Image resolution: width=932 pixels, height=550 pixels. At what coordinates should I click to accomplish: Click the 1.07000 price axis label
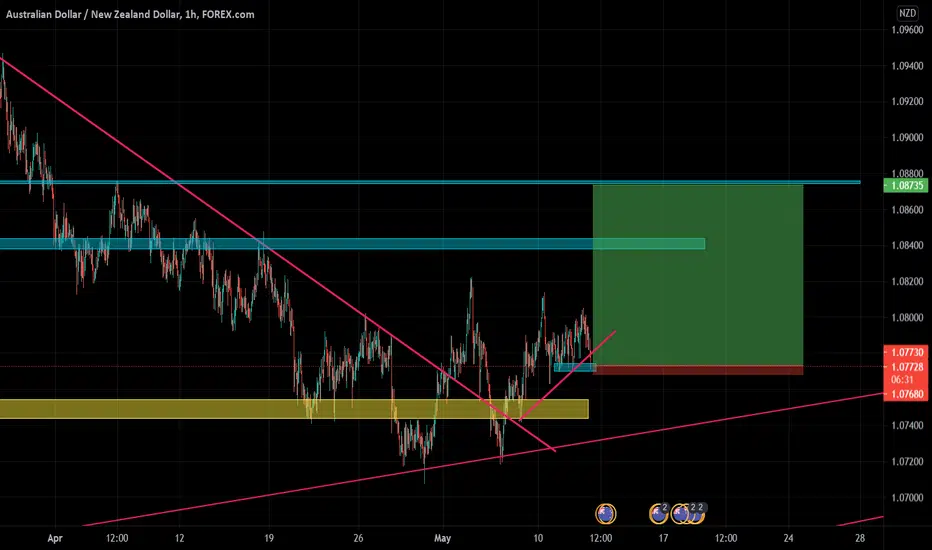coord(907,497)
